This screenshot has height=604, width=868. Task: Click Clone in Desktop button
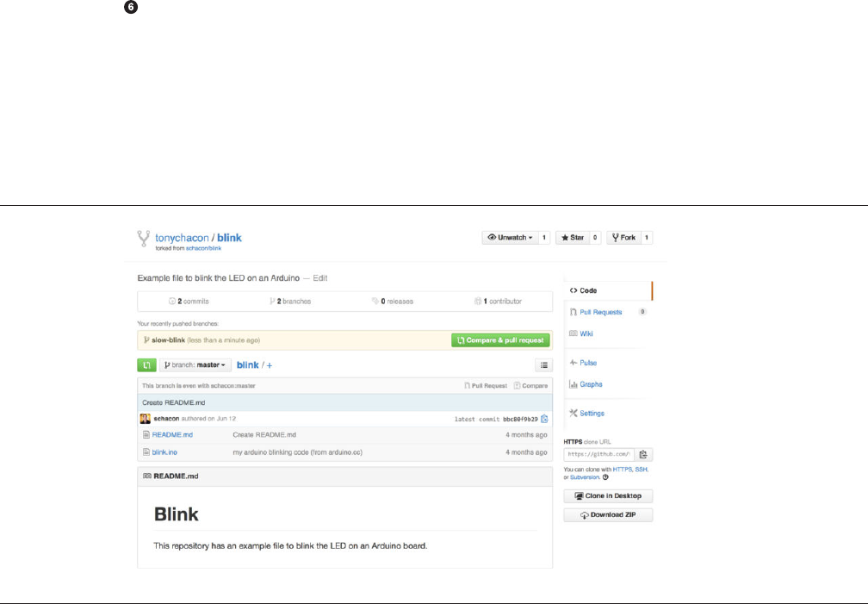point(608,496)
